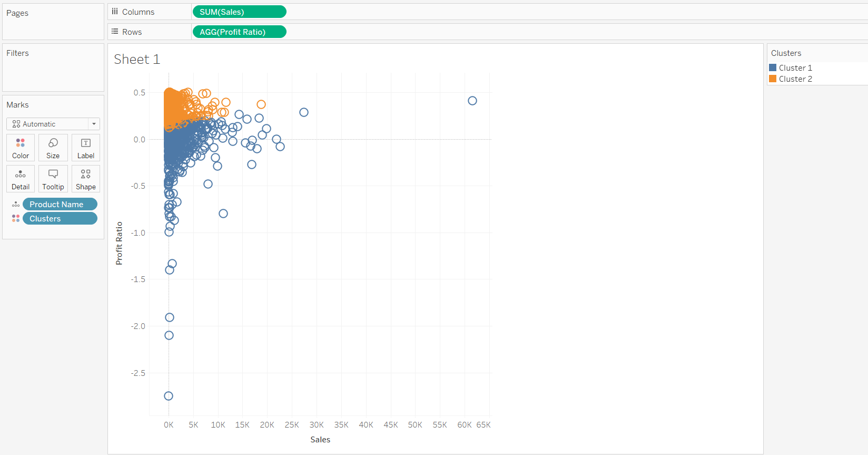The width and height of the screenshot is (868, 455).
Task: Click the Label marks card icon
Action: click(x=86, y=148)
